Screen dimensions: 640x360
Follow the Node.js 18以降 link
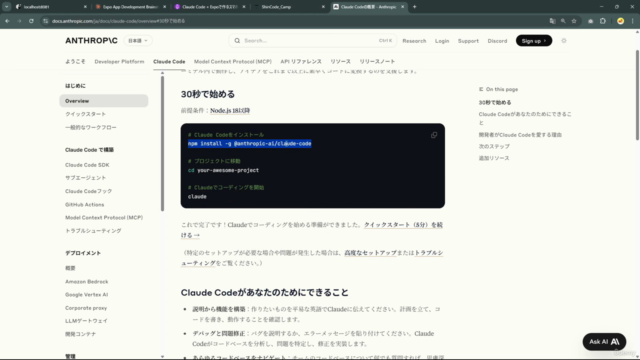tap(230, 111)
